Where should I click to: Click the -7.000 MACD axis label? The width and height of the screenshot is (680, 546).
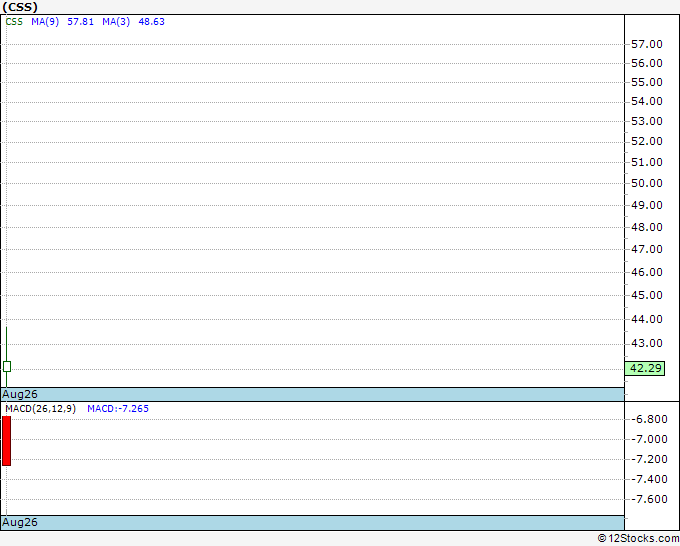[x=649, y=439]
